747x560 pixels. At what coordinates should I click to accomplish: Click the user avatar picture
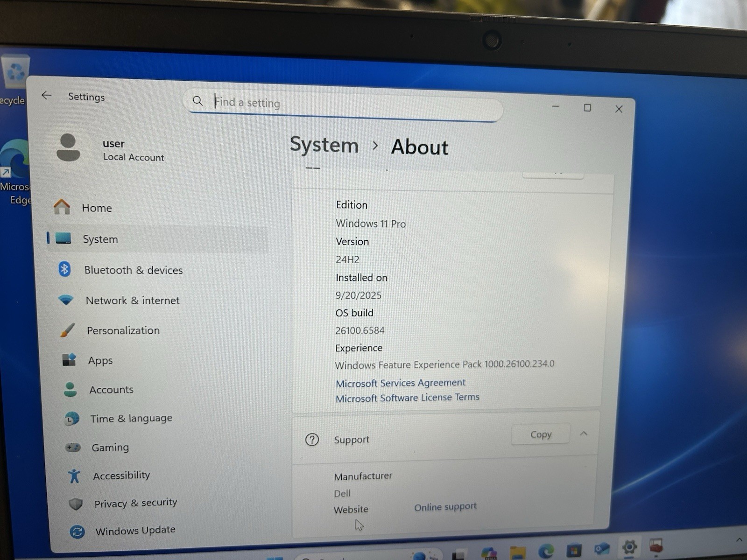[68, 147]
